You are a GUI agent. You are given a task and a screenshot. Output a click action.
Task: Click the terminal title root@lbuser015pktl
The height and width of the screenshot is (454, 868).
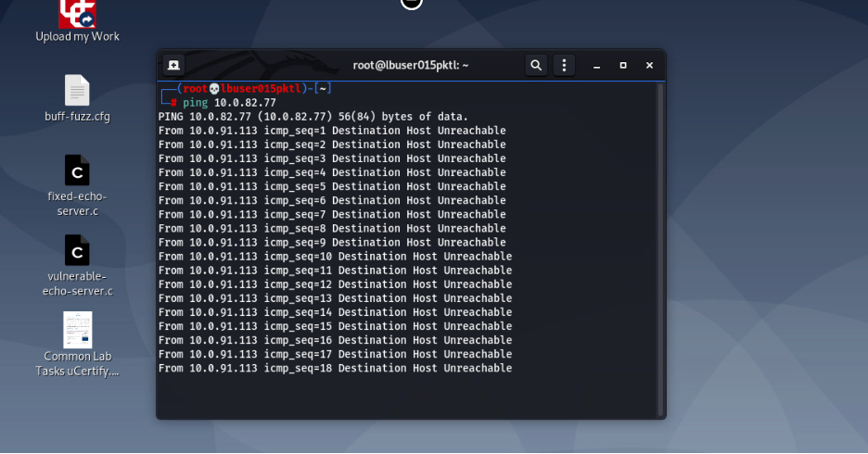[411, 65]
